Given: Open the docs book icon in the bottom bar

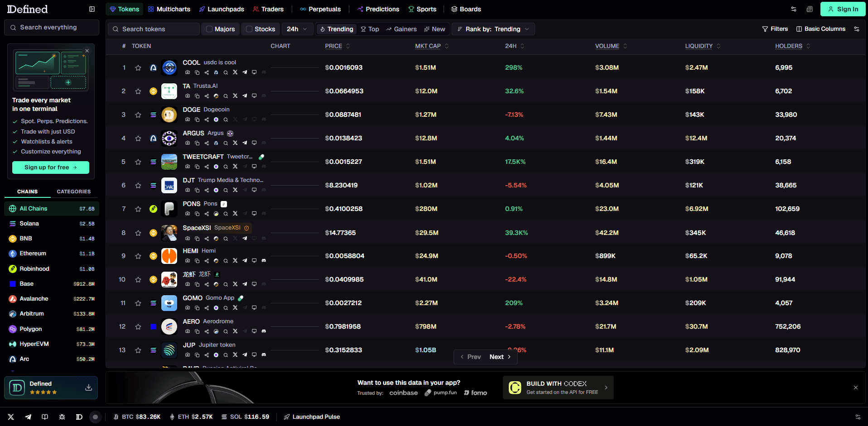Looking at the screenshot, I should (45, 417).
